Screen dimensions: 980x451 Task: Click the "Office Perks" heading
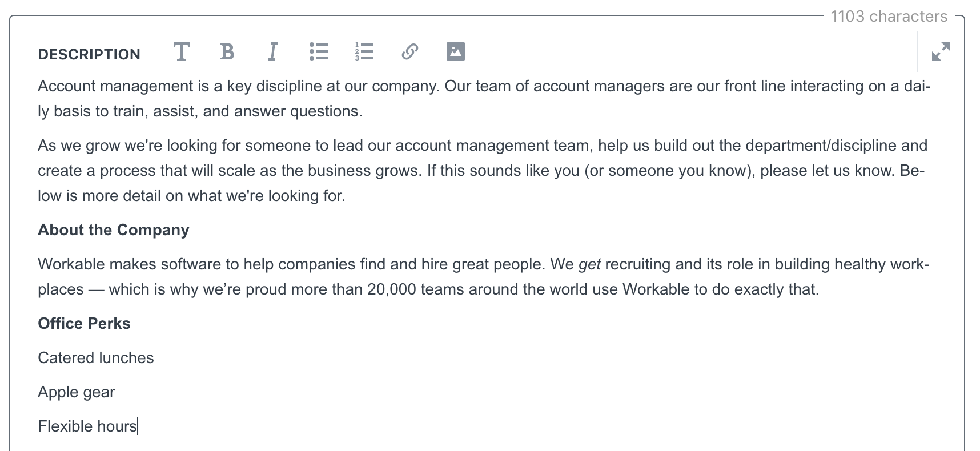pos(84,324)
